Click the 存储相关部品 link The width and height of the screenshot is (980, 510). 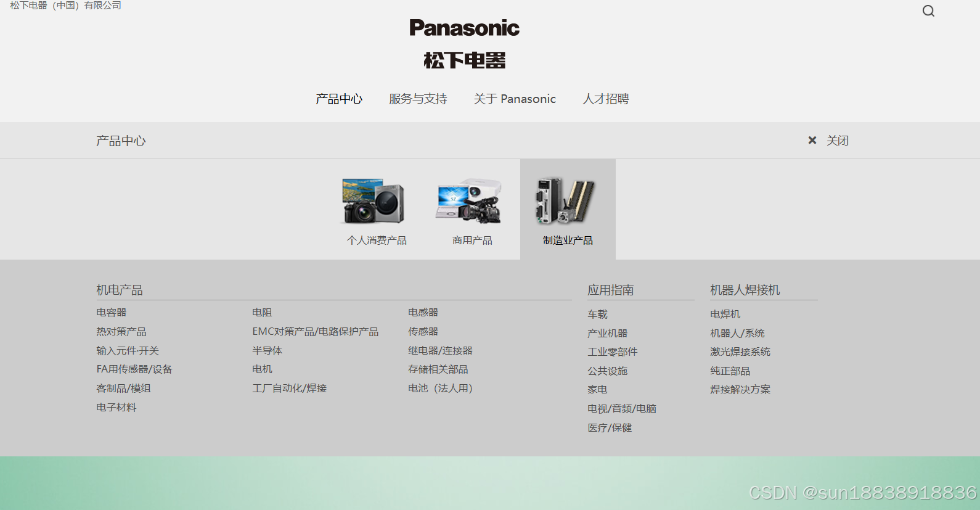click(x=438, y=369)
